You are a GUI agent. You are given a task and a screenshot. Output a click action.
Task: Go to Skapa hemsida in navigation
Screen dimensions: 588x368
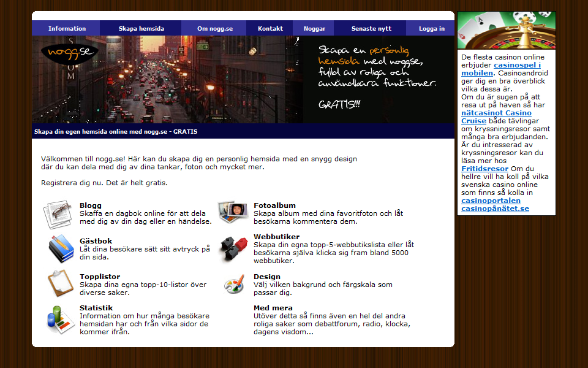[141, 28]
